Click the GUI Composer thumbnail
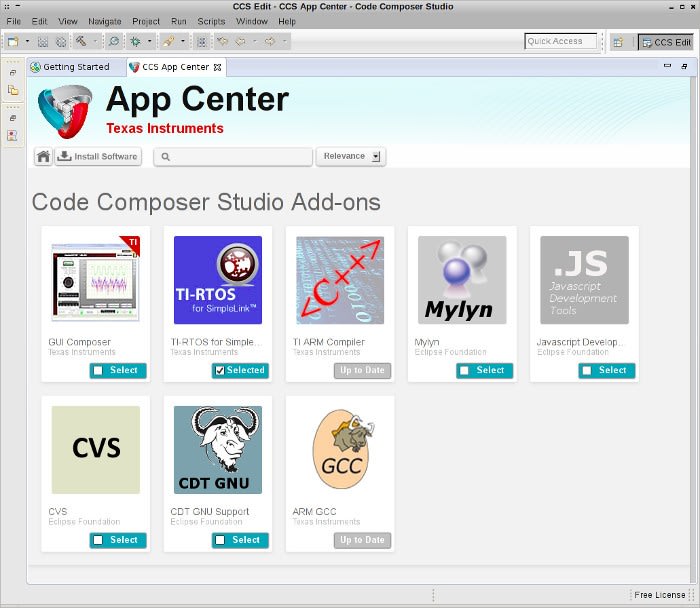The image size is (700, 608). point(96,280)
